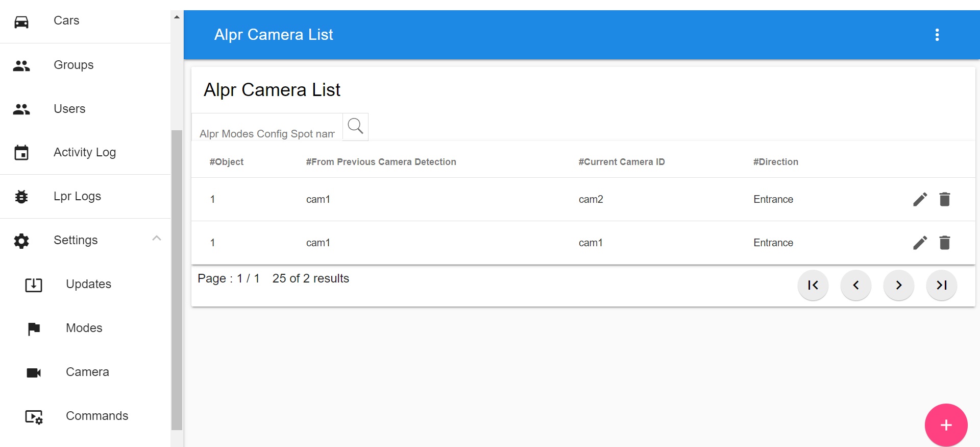Go to the next page

click(x=899, y=285)
